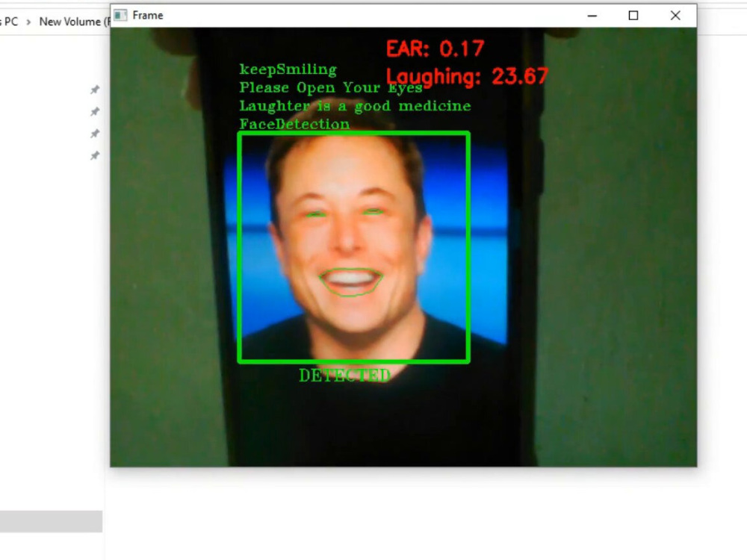747x560 pixels.
Task: Click the keepSmiling overlay text
Action: (x=287, y=69)
